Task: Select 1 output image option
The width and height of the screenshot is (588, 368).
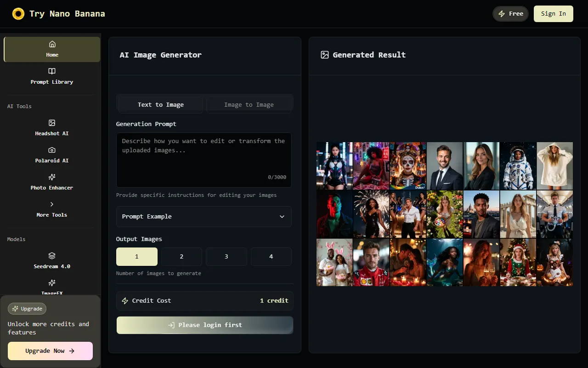Action: coord(136,257)
